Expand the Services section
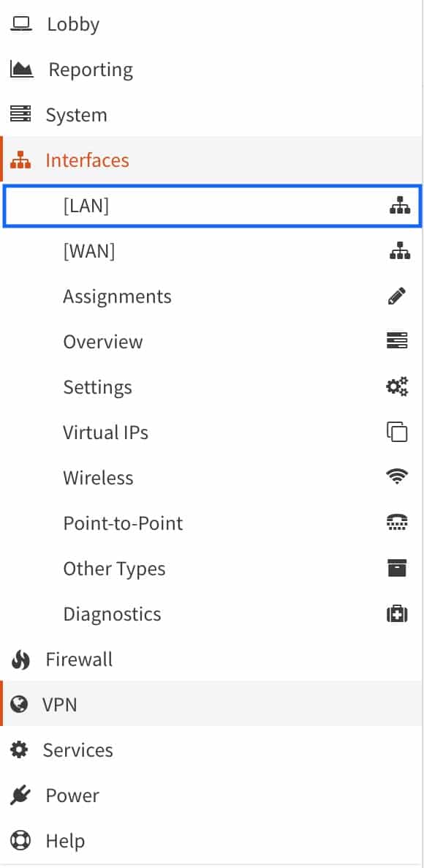Viewport: 424px width, 868px height. pyautogui.click(x=212, y=749)
